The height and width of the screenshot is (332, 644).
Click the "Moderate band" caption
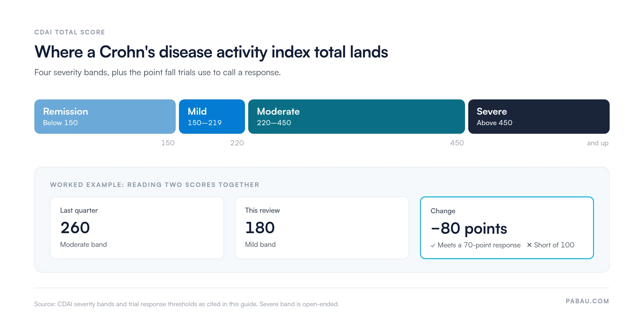coord(83,244)
